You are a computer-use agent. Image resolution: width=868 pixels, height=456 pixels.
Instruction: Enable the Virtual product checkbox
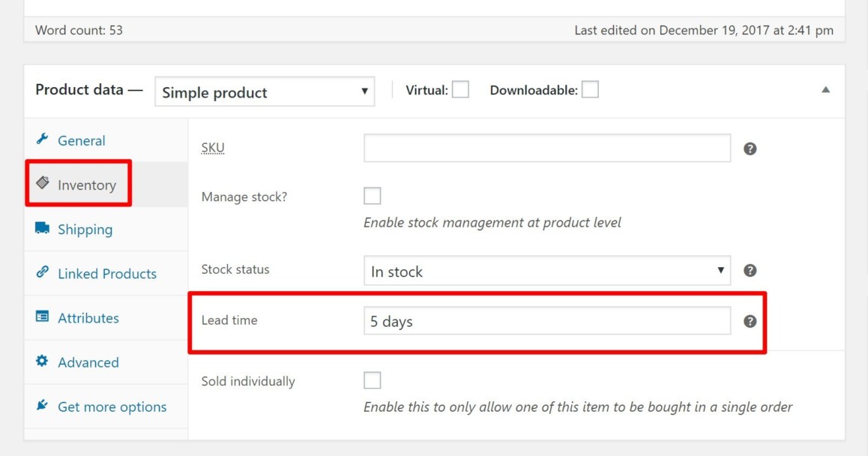(460, 90)
